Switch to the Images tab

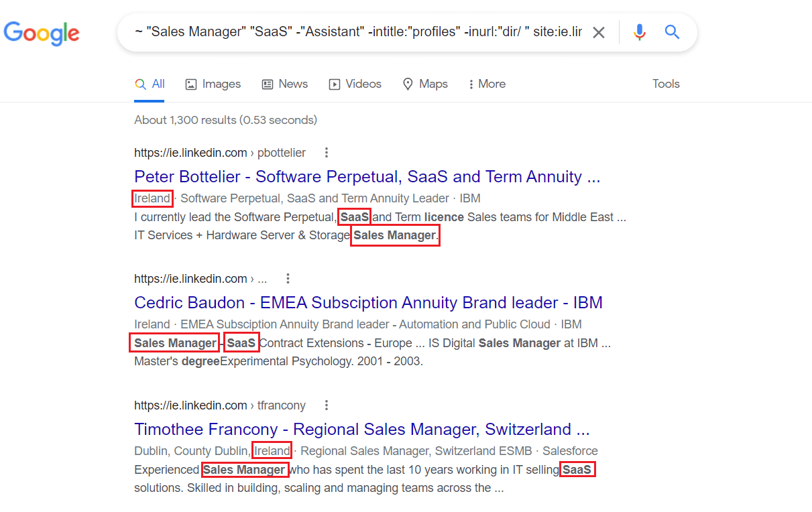(213, 84)
